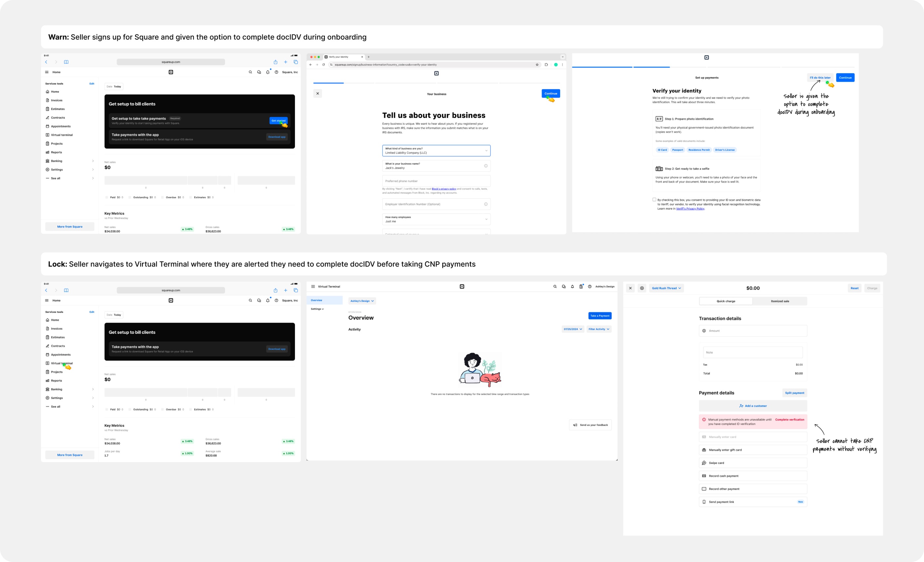Open the notifications bell in Virtual Terminal
This screenshot has width=924, height=562.
572,286
